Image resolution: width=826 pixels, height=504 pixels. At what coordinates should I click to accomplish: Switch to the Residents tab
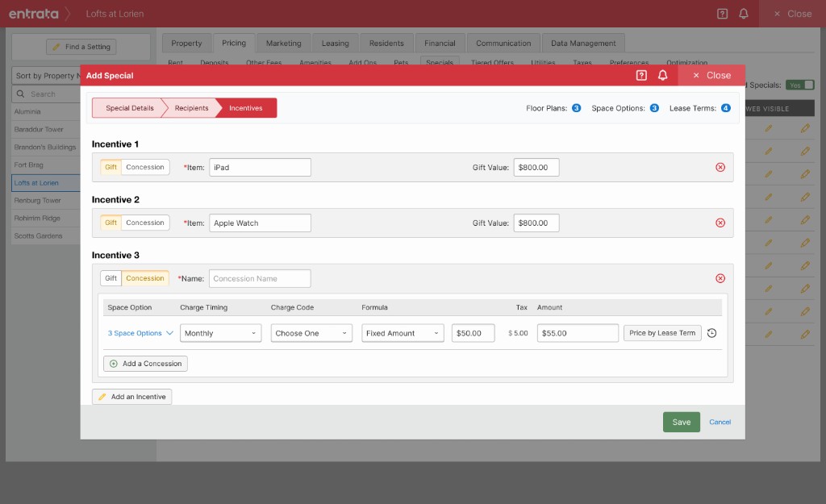tap(386, 44)
